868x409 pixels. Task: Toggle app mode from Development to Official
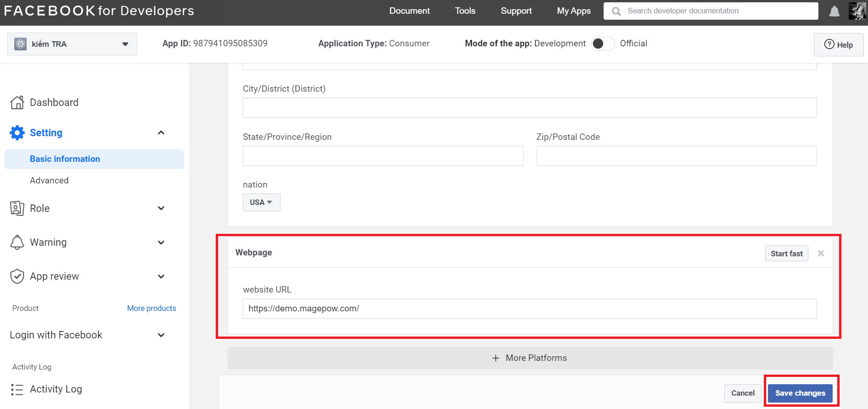pyautogui.click(x=603, y=44)
